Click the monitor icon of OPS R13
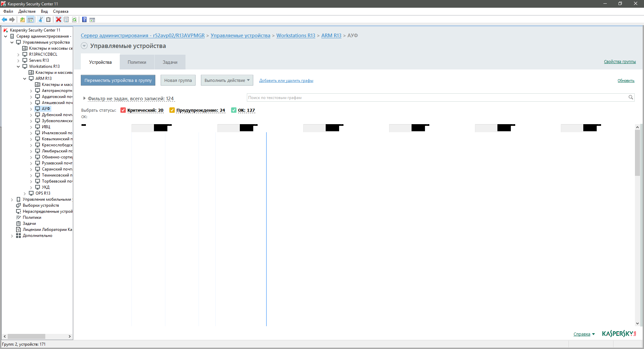The width and height of the screenshot is (644, 349). (31, 193)
